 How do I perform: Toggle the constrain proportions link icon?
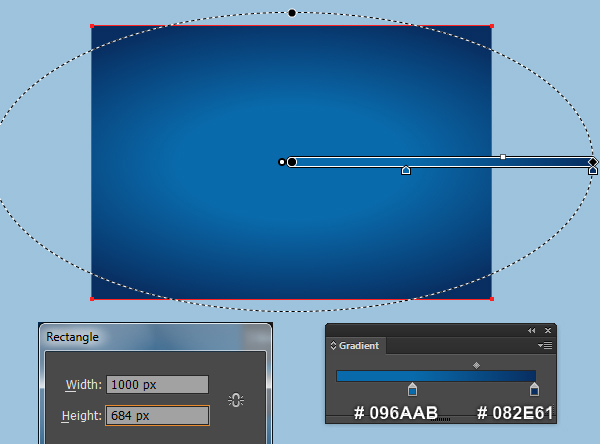[236, 400]
